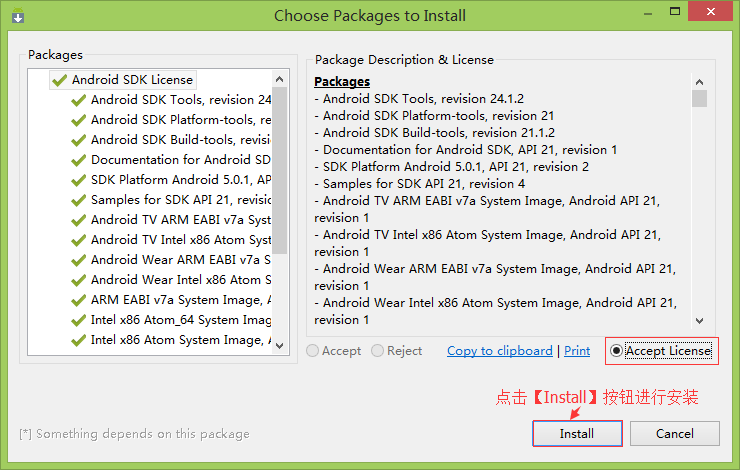Click description line Documentation for Android SDK, API 21
This screenshot has height=470, width=740.
pyautogui.click(x=466, y=150)
